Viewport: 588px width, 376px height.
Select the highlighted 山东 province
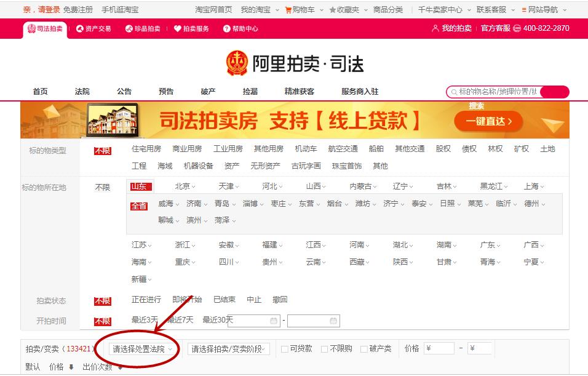(141, 186)
